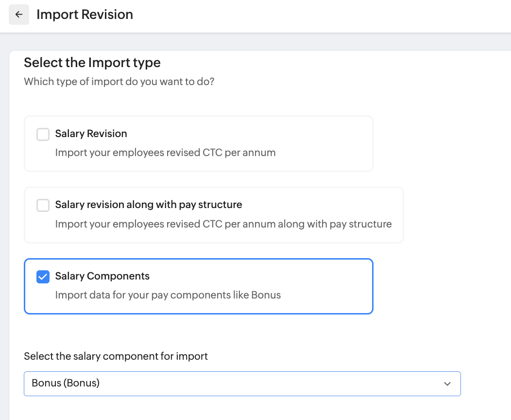The image size is (511, 420).
Task: Open the Bonus (Bonus) combo box
Action: (x=66, y=383)
